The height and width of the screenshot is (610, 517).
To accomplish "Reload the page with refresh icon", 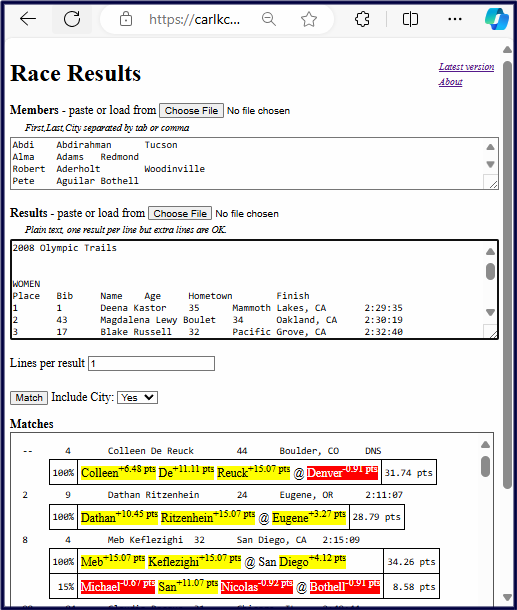I will click(x=72, y=19).
